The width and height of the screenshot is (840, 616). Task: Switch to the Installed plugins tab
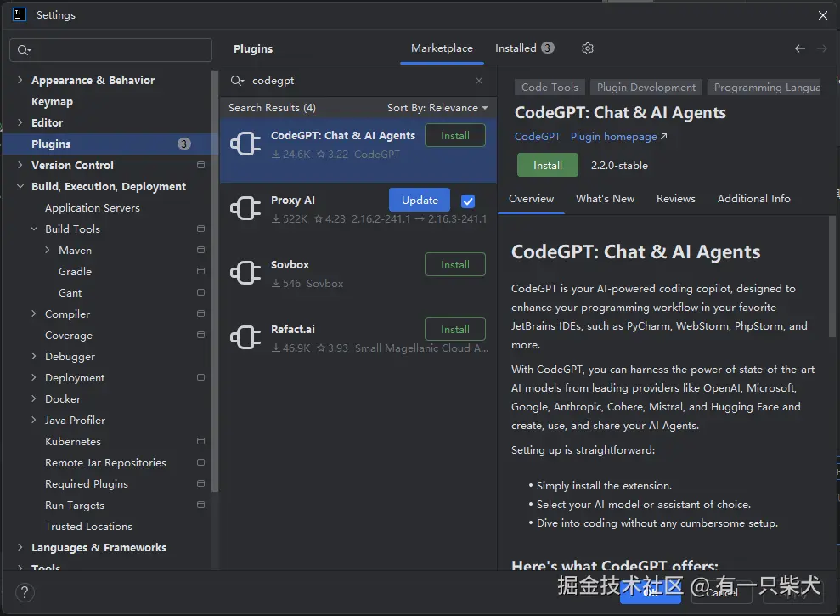516,48
